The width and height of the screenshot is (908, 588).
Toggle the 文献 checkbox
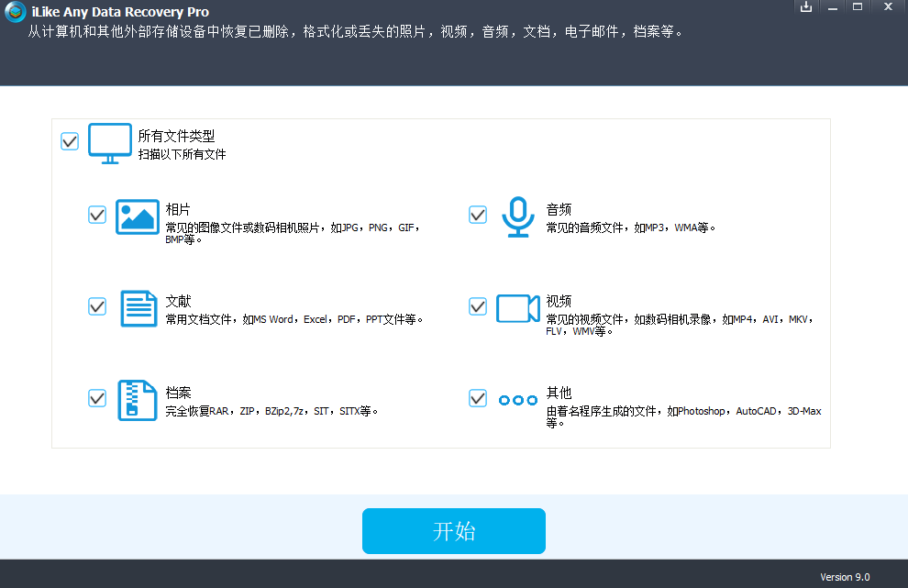97,305
